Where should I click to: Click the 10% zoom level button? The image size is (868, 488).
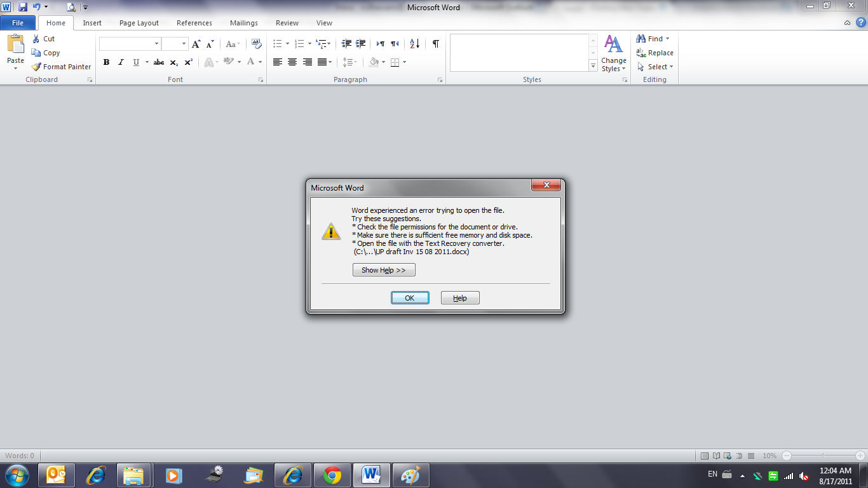click(x=770, y=456)
